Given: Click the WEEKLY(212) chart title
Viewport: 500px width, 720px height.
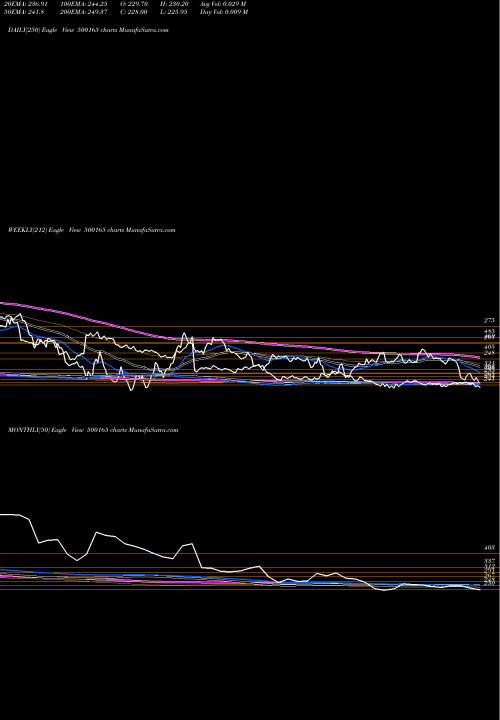Looking at the screenshot, I should coord(92,230).
